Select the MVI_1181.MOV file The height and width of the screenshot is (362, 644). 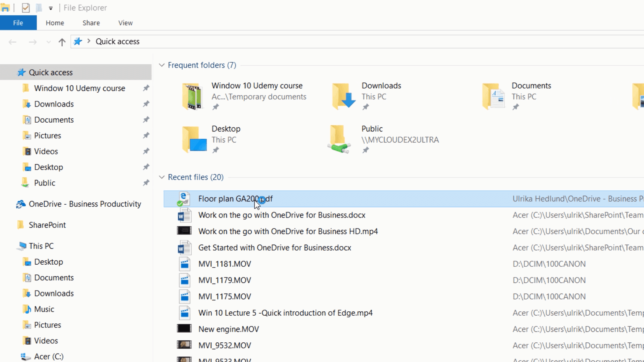pos(225,264)
